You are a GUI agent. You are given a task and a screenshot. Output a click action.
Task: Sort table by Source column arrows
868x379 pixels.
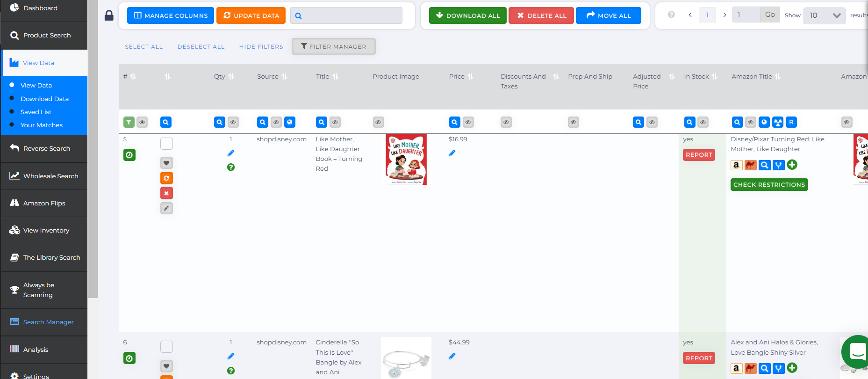tap(284, 77)
